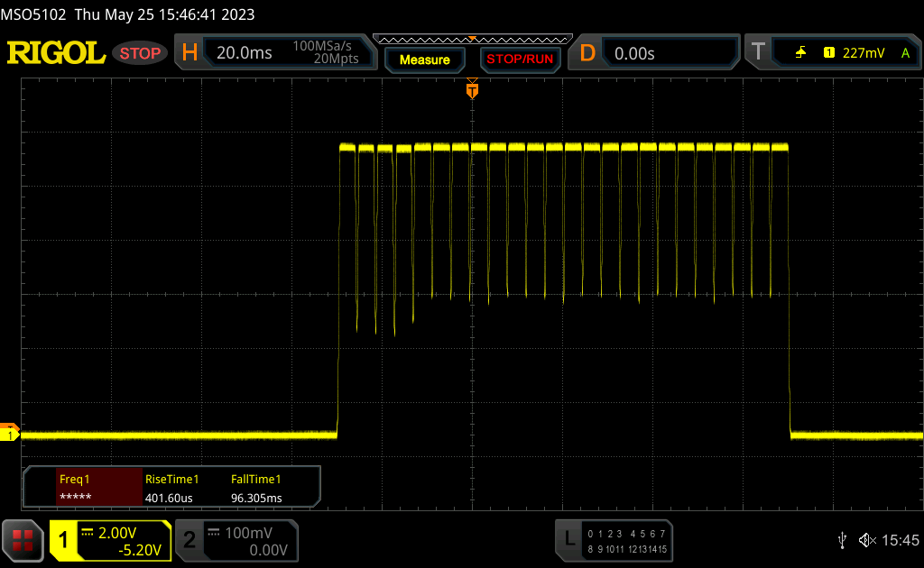Open the 2.00V channel 1 vertical scale
This screenshot has height=568, width=924.
tap(121, 533)
